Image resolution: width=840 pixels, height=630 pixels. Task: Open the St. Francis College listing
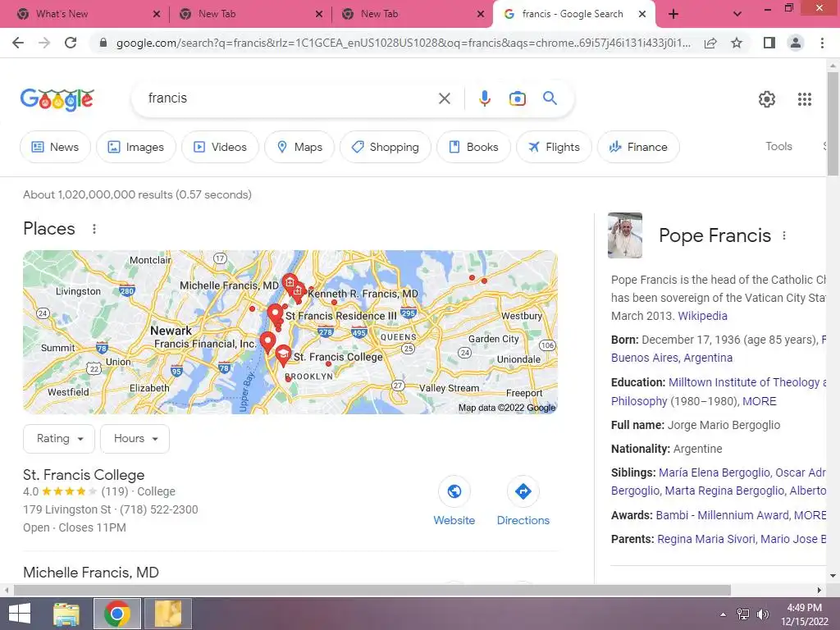point(84,475)
